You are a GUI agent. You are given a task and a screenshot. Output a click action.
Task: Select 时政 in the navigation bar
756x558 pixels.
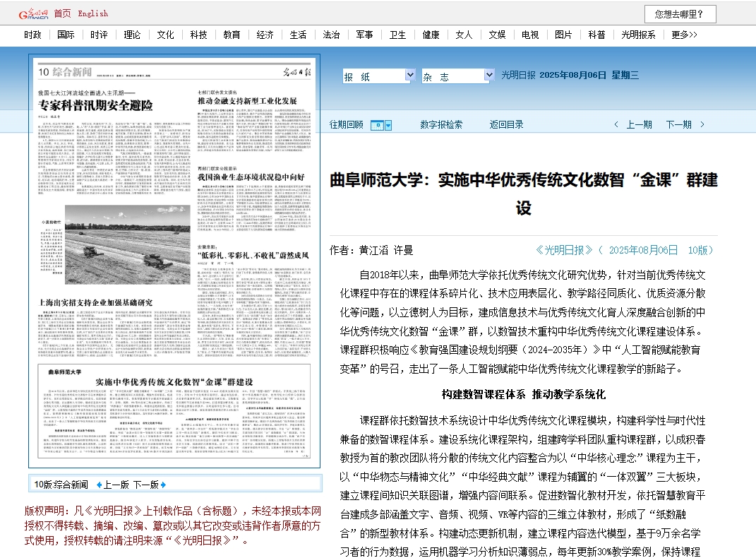32,35
